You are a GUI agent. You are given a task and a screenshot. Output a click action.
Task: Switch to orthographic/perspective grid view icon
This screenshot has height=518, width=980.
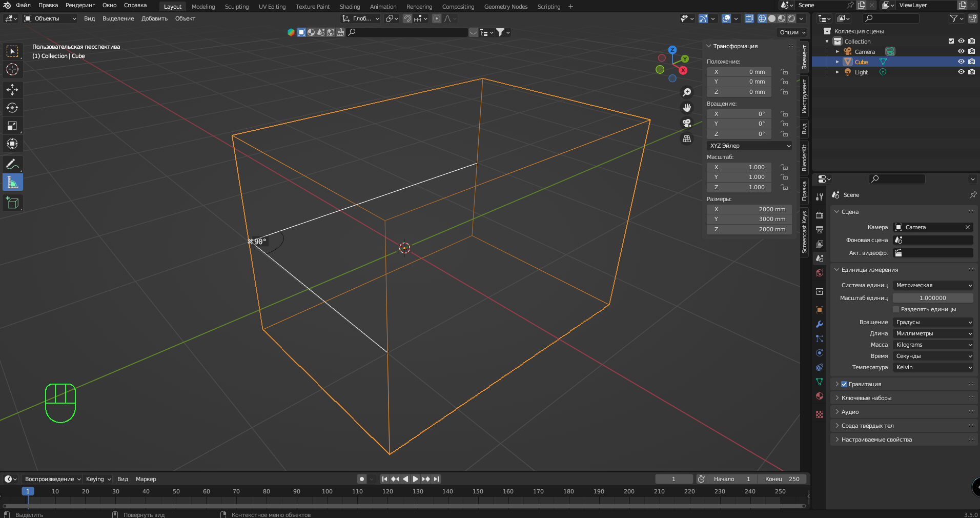coord(687,139)
